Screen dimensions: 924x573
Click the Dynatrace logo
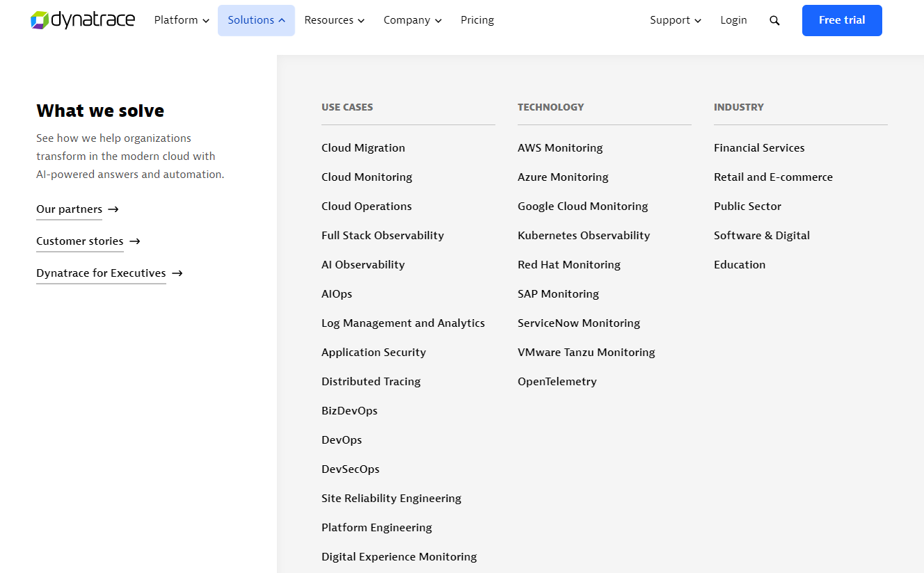click(83, 20)
